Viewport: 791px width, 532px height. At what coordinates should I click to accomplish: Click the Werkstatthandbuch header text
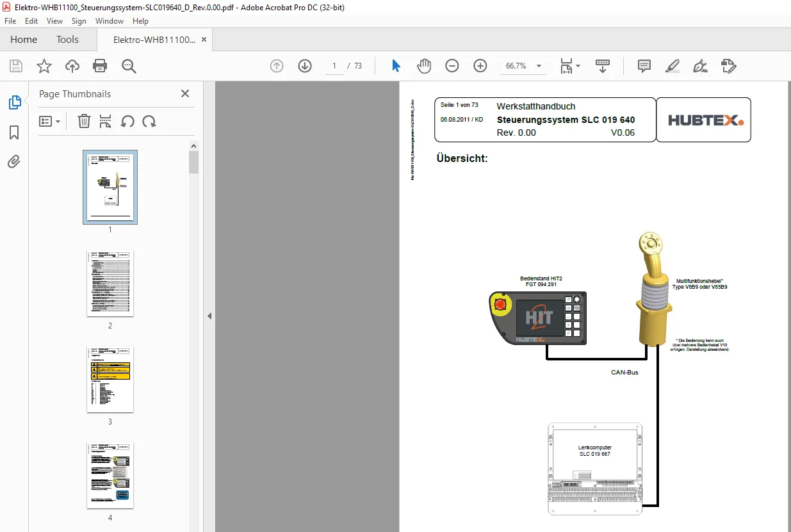(x=536, y=106)
